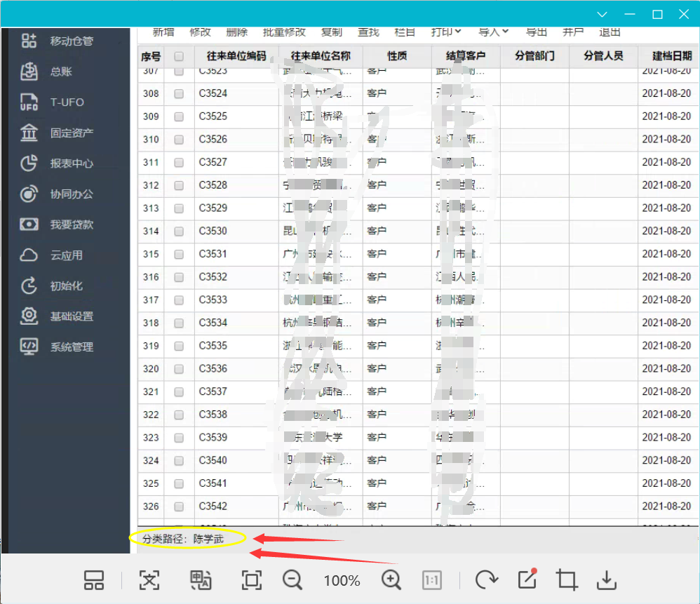Check the checkbox for row 324
Screen dimensions: 700x604
(x=179, y=460)
